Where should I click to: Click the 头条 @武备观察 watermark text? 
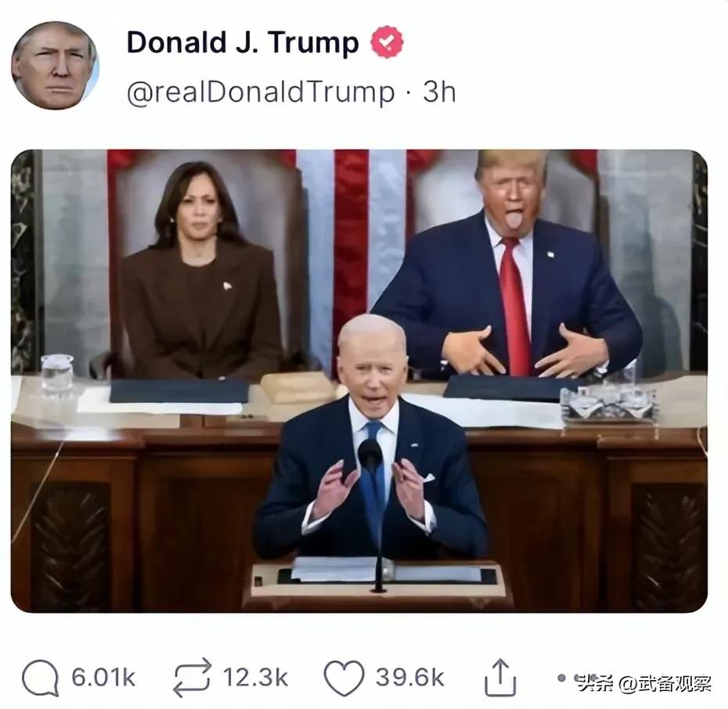(644, 683)
